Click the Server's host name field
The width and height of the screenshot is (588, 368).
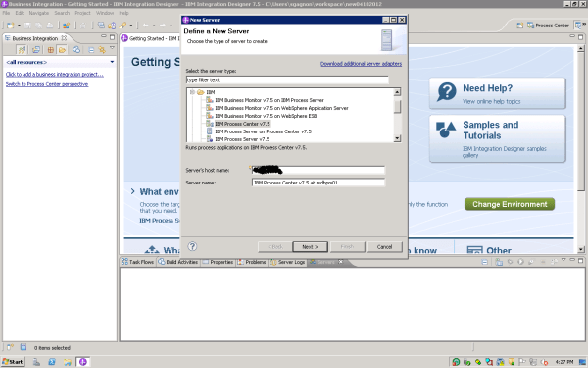pyautogui.click(x=318, y=170)
